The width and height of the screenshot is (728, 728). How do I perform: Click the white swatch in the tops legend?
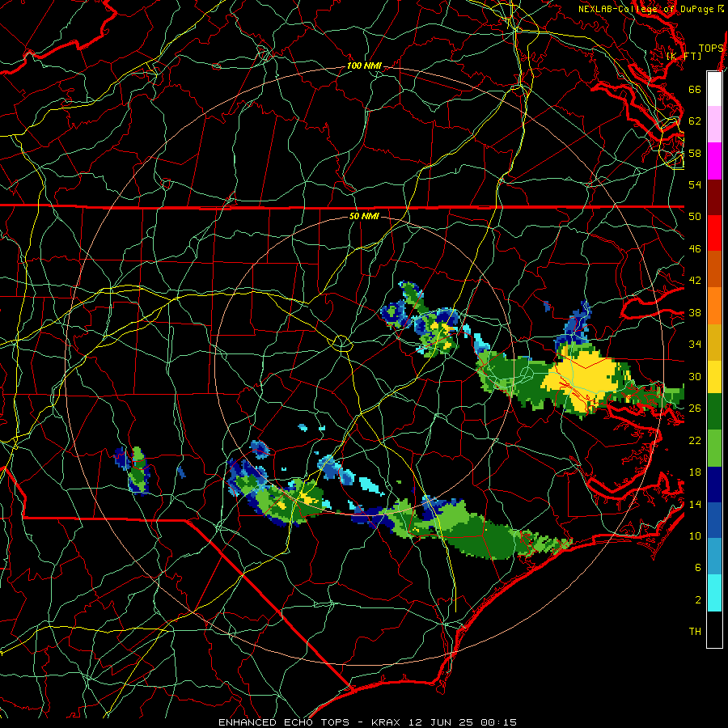pos(714,89)
